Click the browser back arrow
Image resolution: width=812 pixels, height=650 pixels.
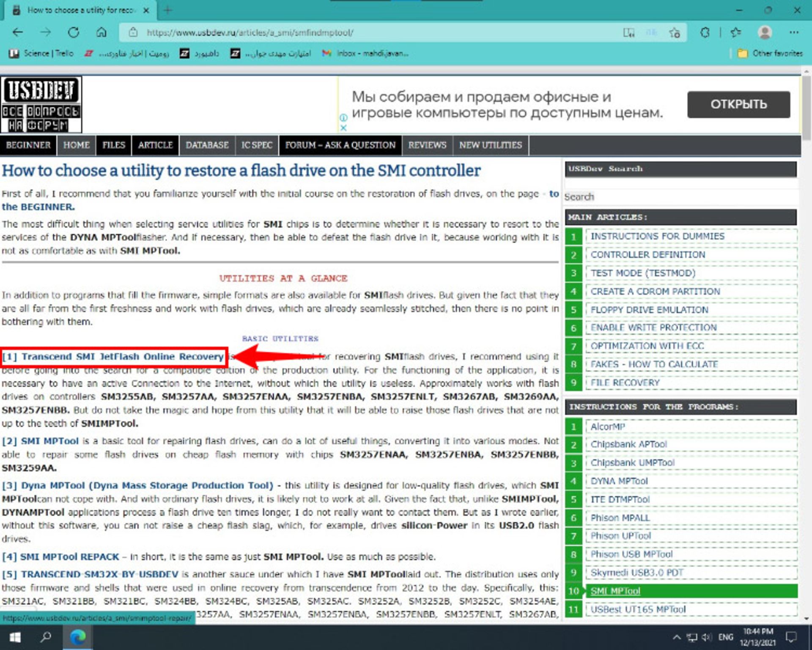(x=18, y=33)
